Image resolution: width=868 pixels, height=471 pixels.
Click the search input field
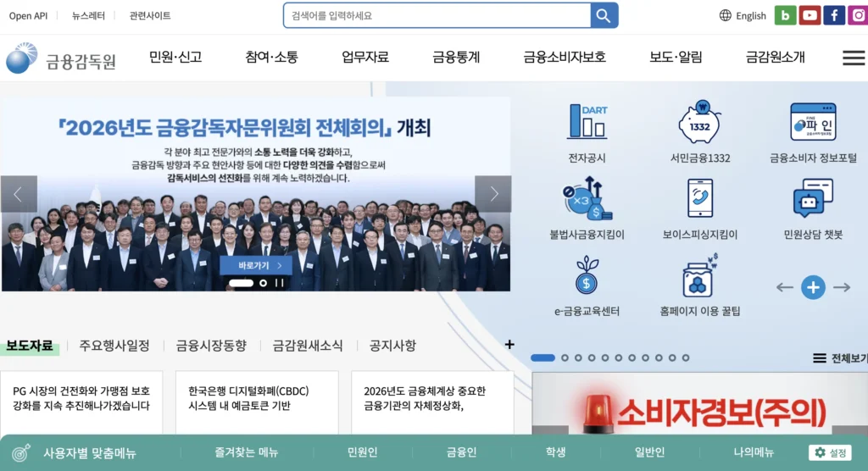click(x=437, y=15)
